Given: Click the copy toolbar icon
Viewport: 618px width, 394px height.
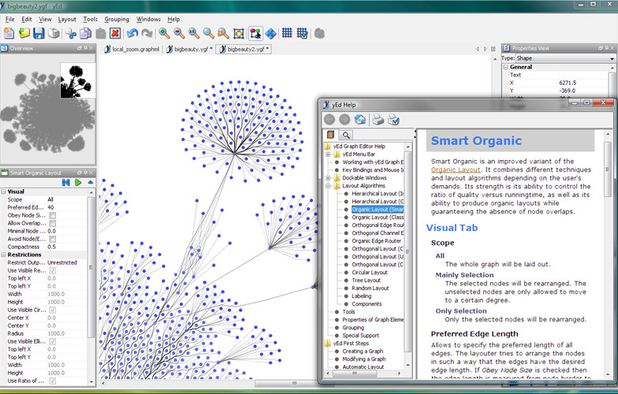Looking at the screenshot, I should (x=86, y=33).
